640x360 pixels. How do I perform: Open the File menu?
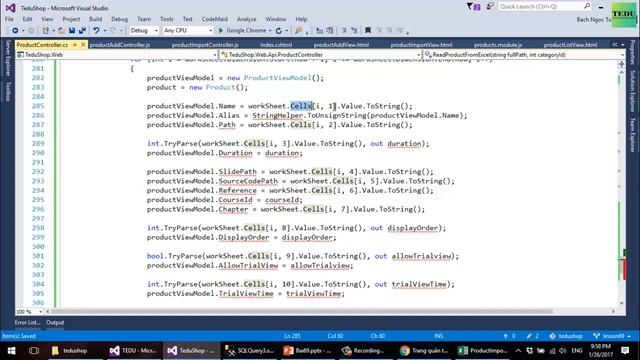click(9, 19)
